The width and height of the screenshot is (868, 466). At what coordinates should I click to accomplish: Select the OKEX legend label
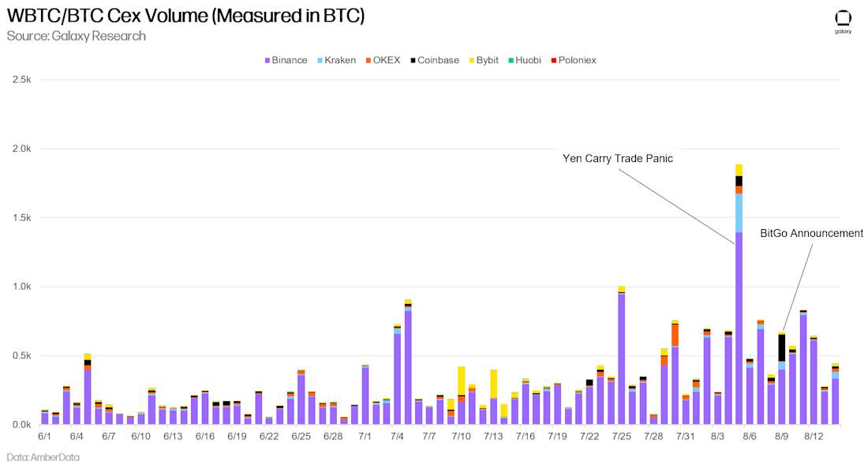tap(387, 60)
